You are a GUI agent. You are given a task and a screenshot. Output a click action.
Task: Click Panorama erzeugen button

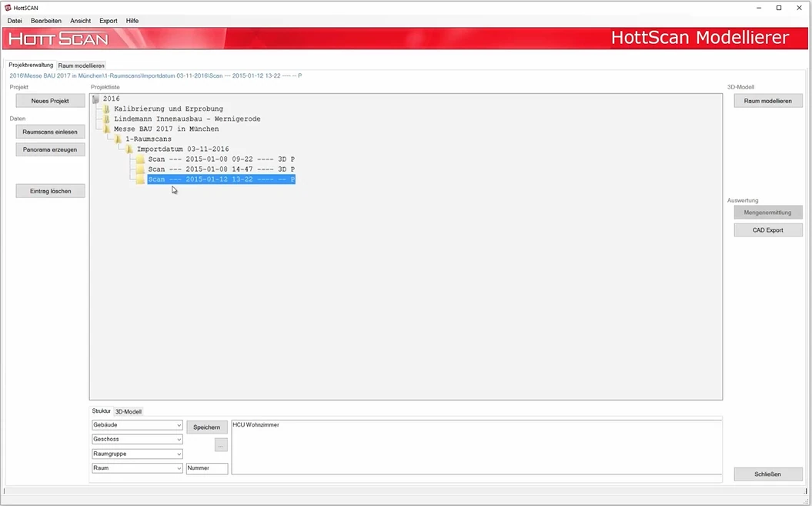coord(50,149)
